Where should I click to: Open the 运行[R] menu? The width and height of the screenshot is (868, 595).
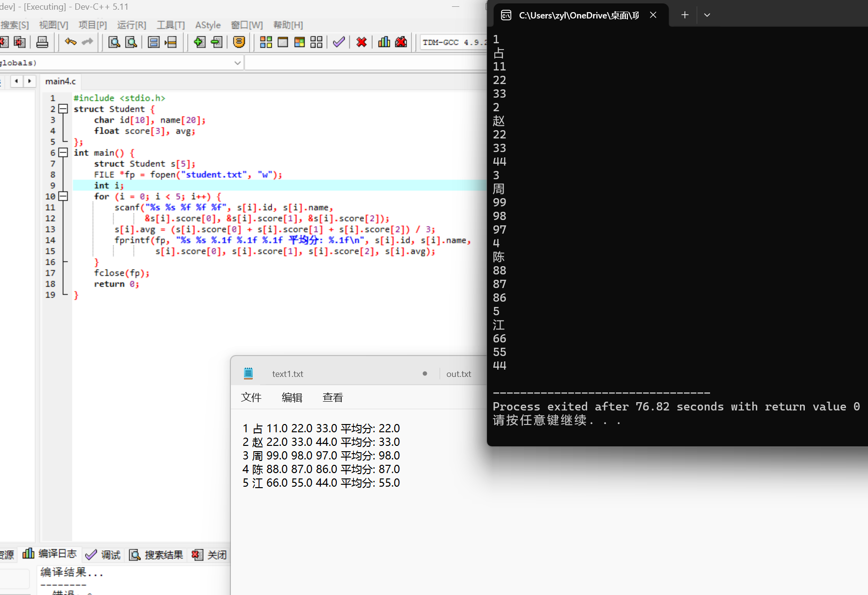132,25
